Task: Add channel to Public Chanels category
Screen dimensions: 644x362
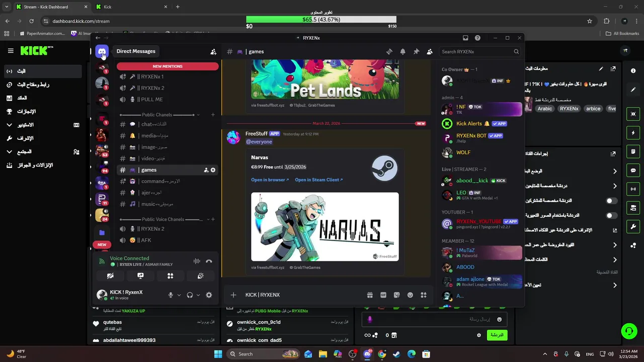Action: [x=213, y=115]
